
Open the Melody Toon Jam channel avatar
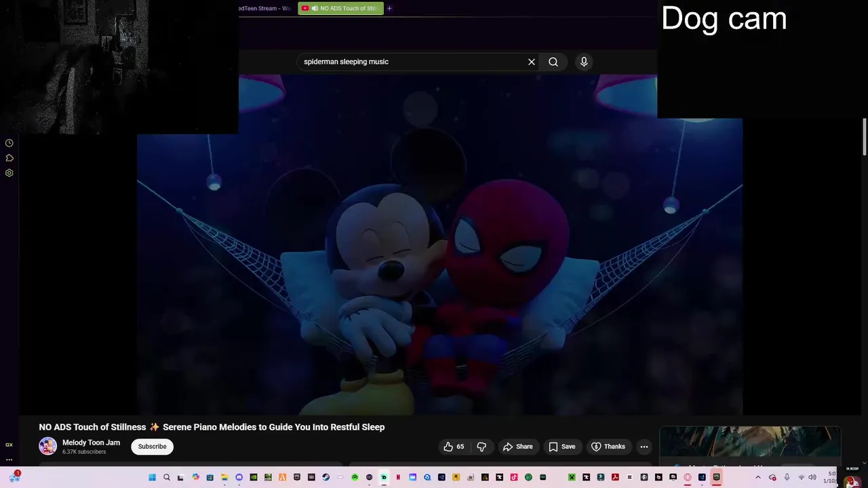click(48, 446)
